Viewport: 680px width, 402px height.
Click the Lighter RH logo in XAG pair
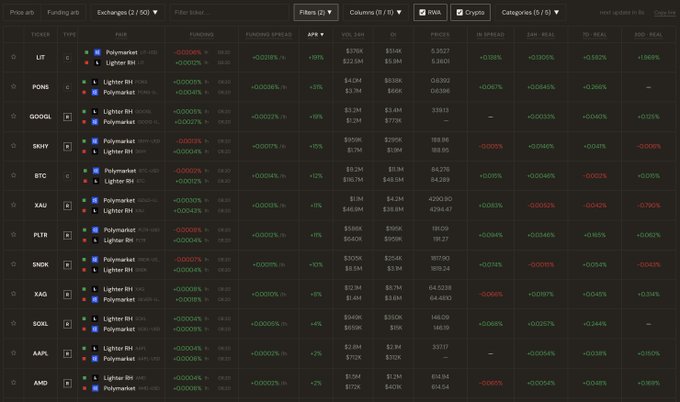(x=95, y=289)
